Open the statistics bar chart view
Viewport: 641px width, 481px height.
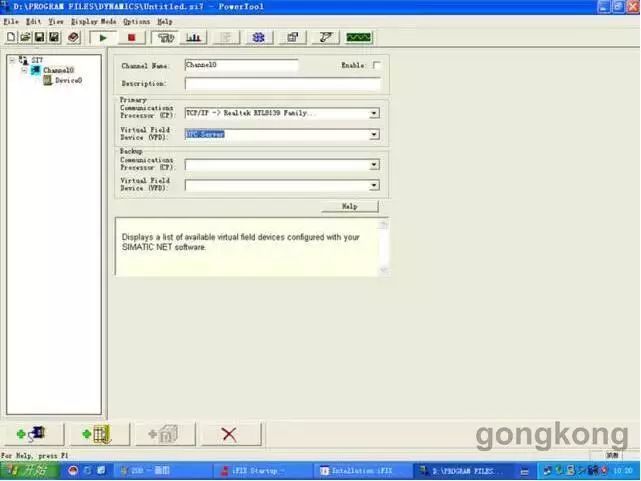(193, 37)
